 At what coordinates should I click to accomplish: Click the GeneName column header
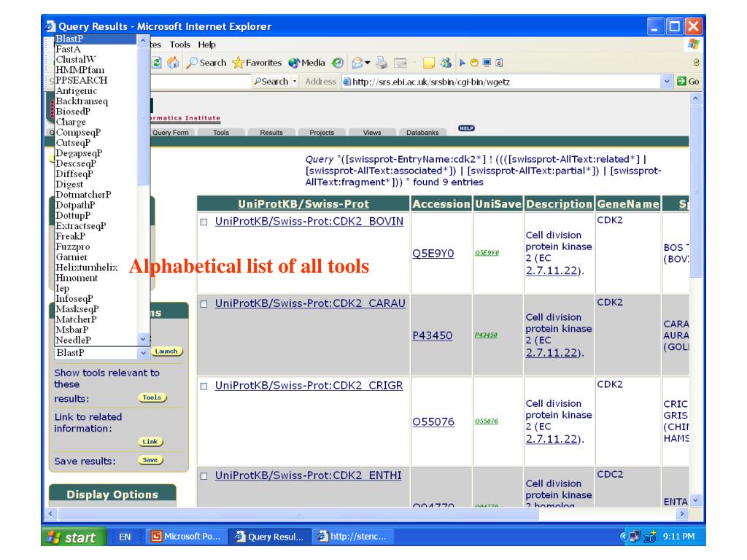pos(628,204)
